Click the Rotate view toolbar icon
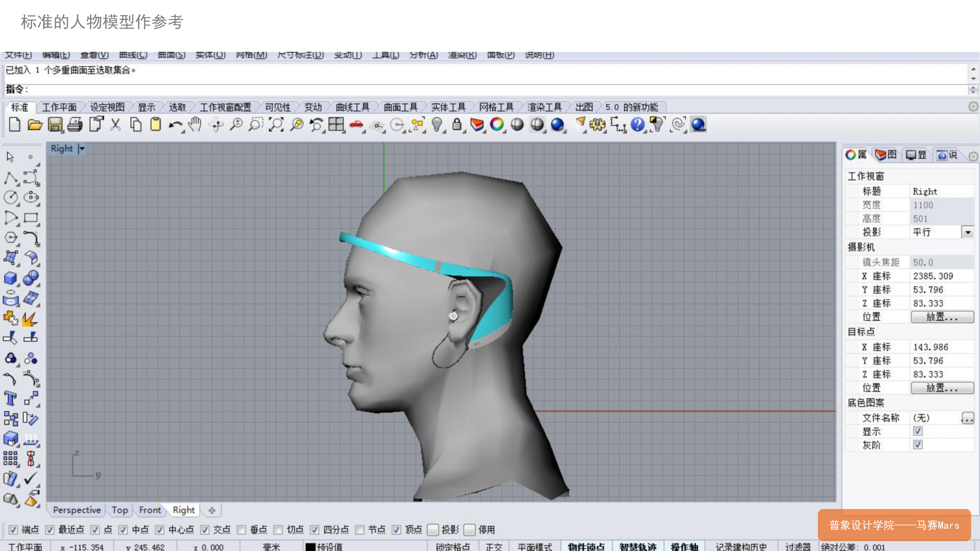 click(216, 125)
